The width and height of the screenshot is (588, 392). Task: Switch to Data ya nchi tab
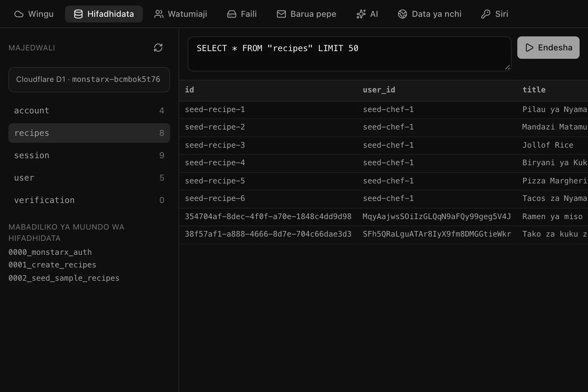pyautogui.click(x=430, y=14)
